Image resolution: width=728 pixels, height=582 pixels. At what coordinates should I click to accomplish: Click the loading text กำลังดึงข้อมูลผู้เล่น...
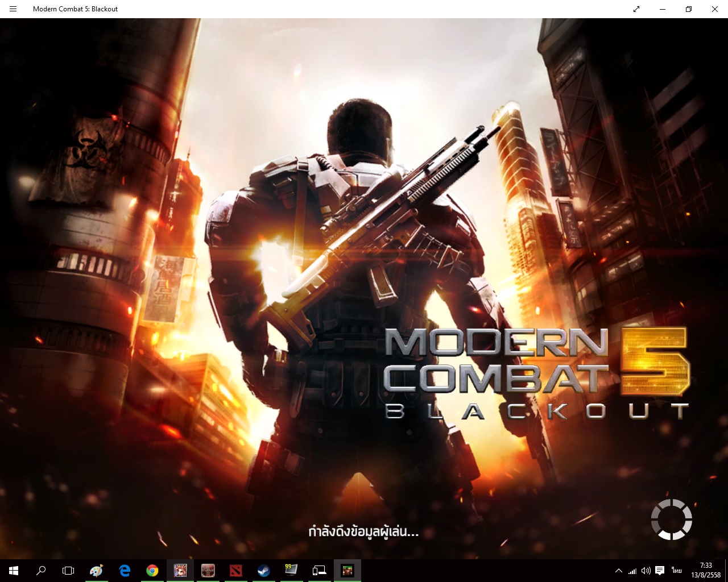click(x=363, y=532)
